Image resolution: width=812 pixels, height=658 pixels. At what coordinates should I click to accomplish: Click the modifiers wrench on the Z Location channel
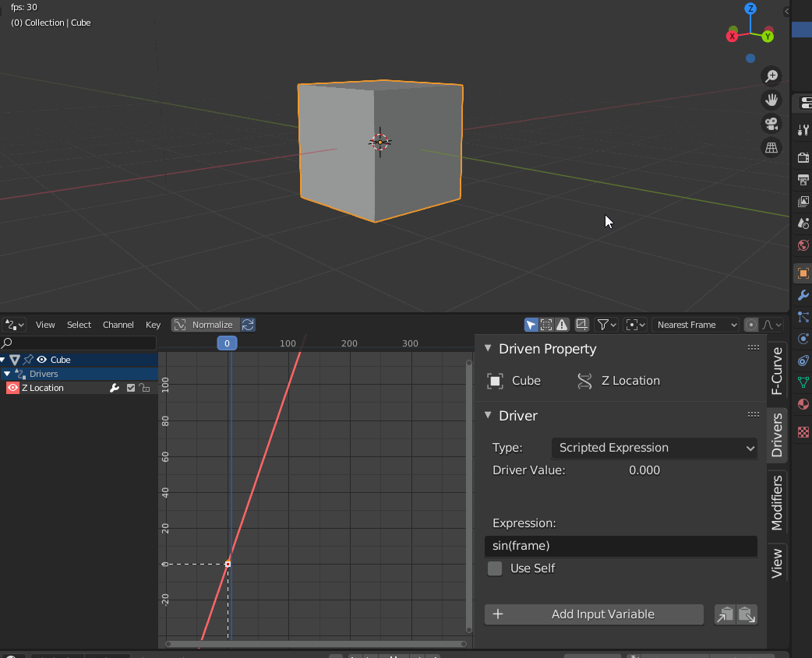[x=115, y=388]
